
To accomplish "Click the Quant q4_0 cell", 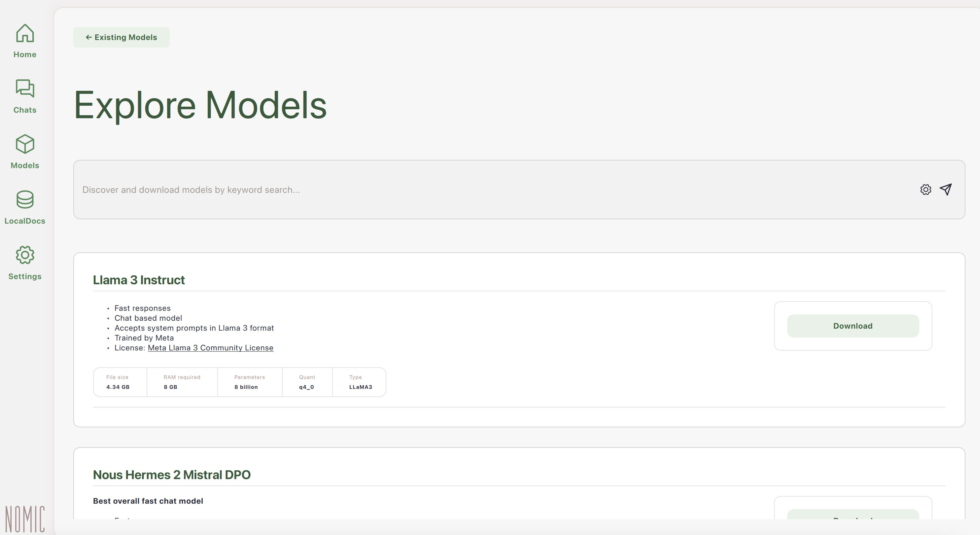I will (307, 382).
